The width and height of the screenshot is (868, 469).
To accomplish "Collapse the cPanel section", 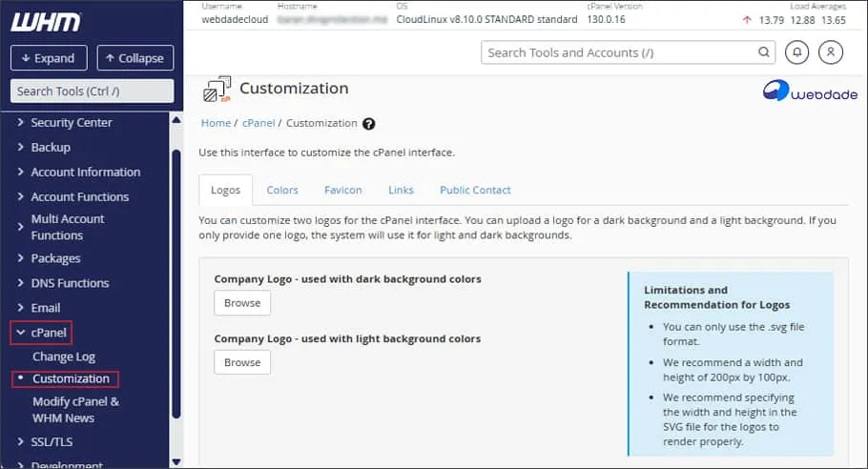I will [x=42, y=333].
